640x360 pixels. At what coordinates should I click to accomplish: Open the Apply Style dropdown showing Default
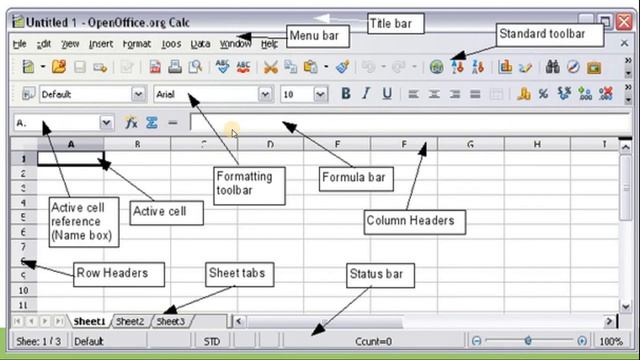pyautogui.click(x=139, y=94)
